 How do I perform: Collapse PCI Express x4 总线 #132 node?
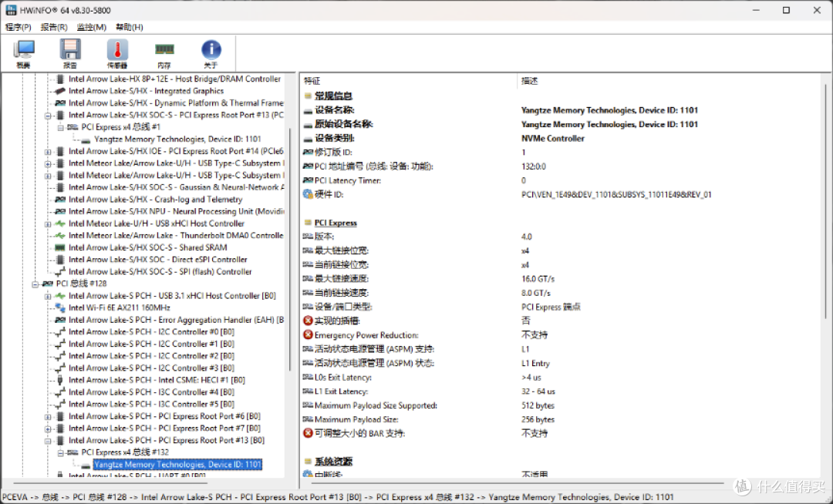(x=61, y=452)
